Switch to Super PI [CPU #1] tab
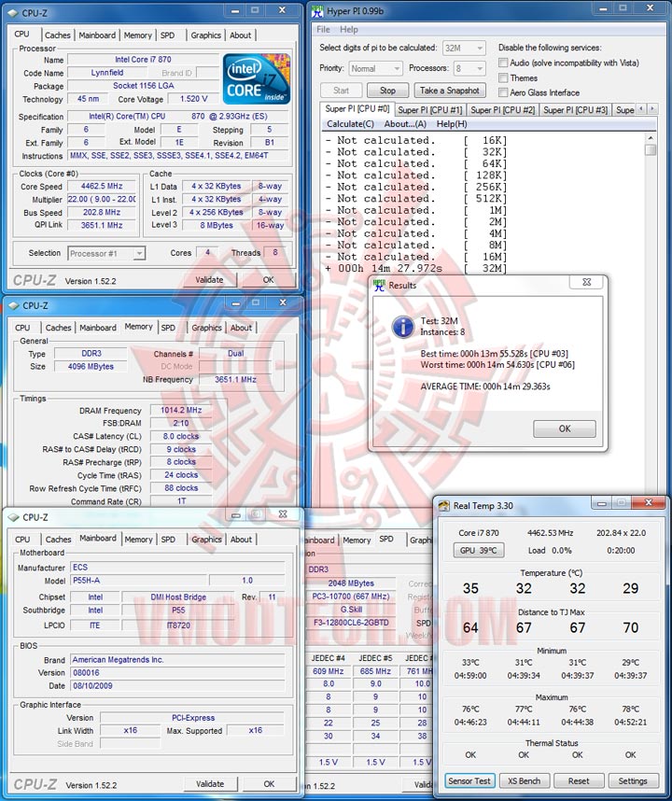 click(430, 110)
